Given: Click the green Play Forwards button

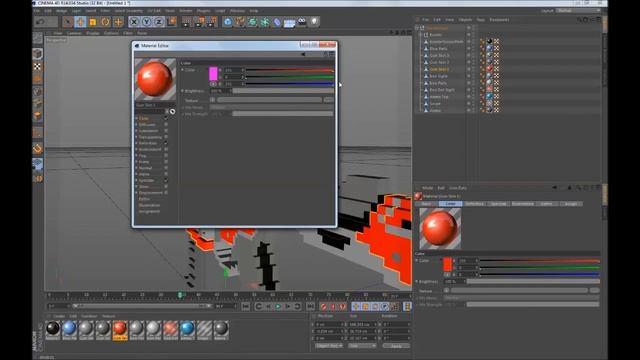Looking at the screenshot, I should tap(278, 306).
